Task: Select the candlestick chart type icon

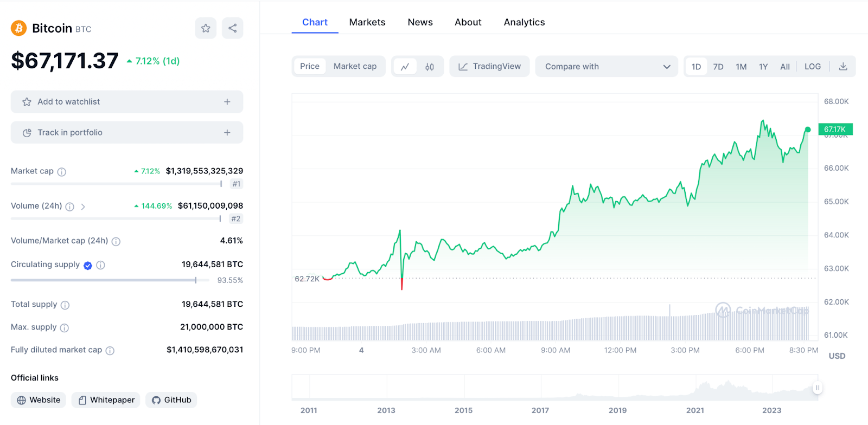Action: point(430,67)
